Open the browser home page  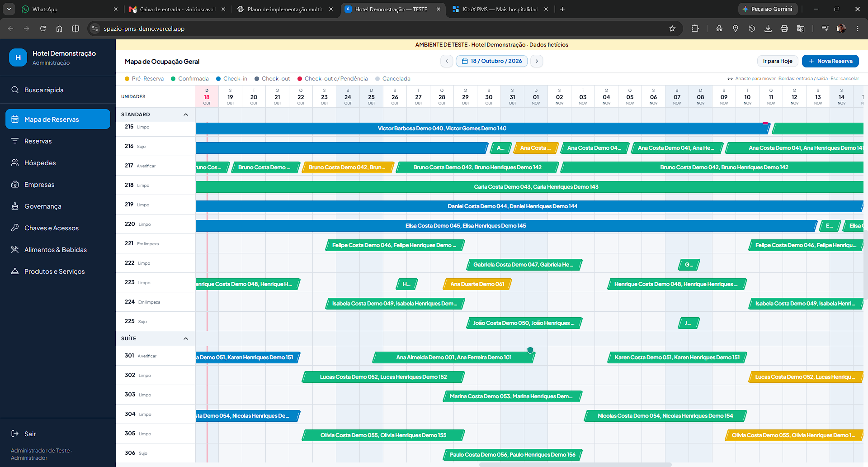59,29
